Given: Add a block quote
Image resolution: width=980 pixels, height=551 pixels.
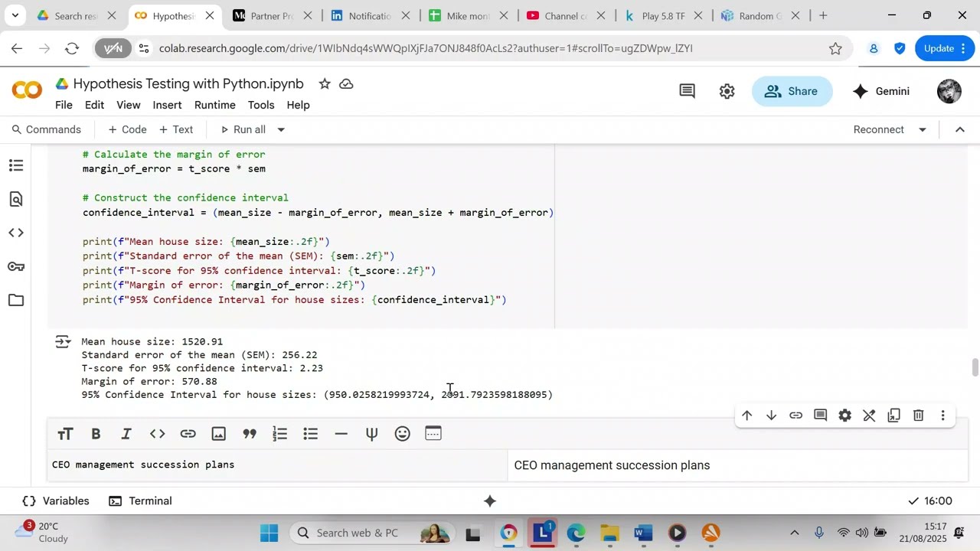Looking at the screenshot, I should tap(249, 434).
